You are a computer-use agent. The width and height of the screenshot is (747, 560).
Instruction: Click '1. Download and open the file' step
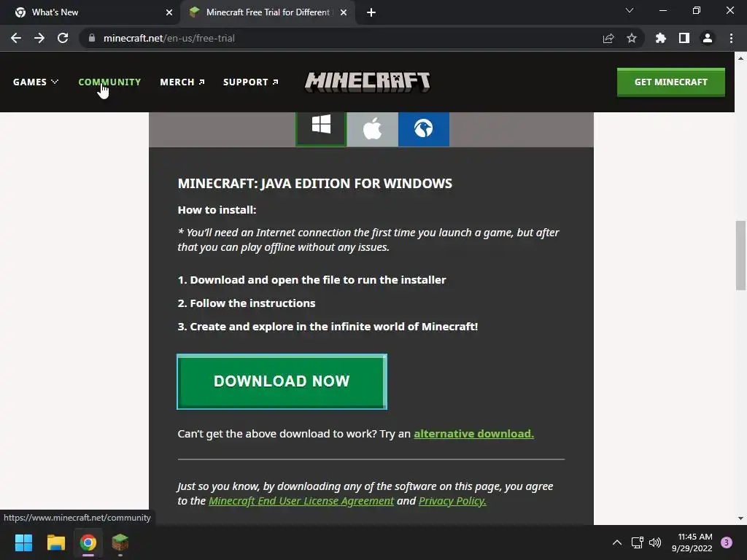311,280
